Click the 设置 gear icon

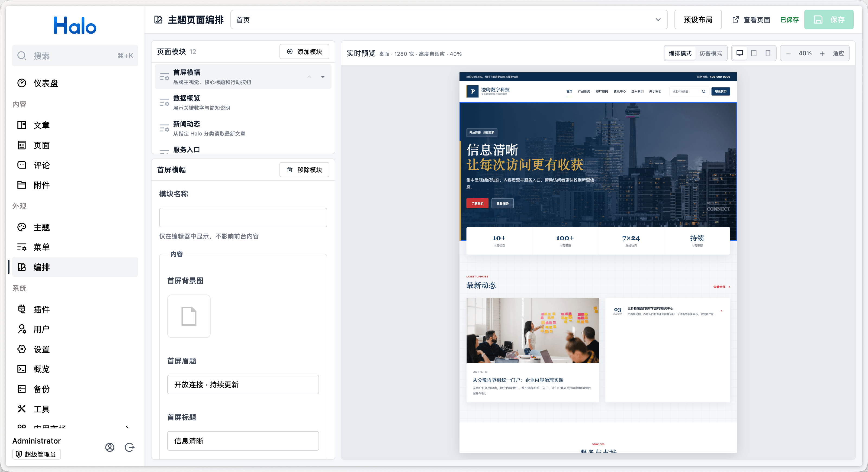pyautogui.click(x=22, y=349)
